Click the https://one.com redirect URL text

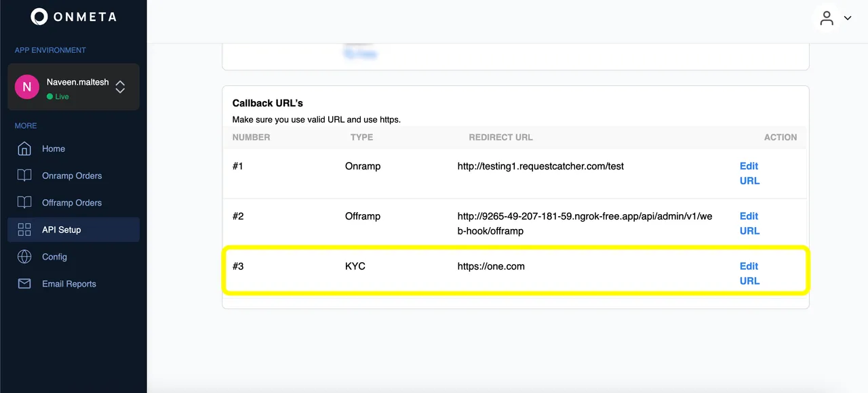click(x=491, y=266)
